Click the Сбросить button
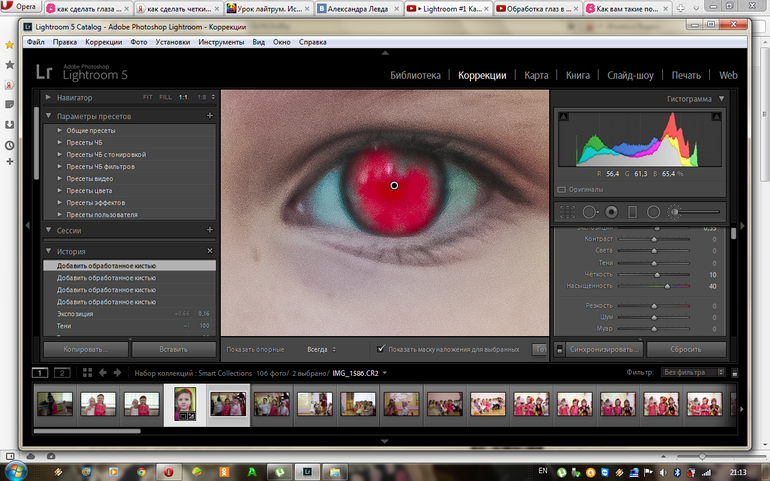Viewport: 770px width, 481px height. pos(685,349)
